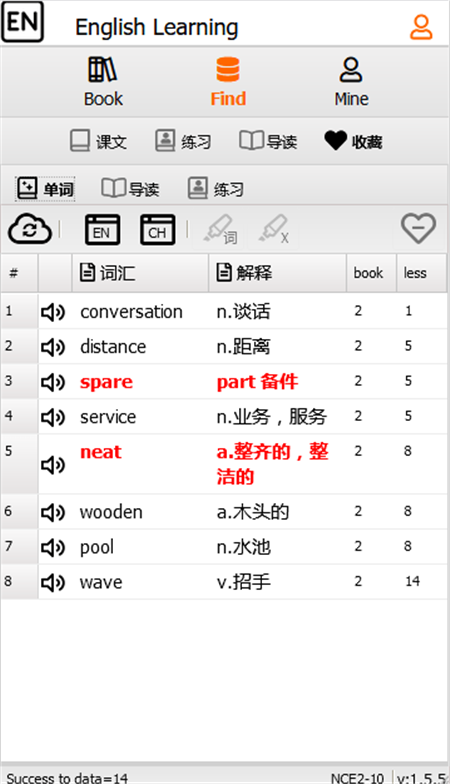Click row number 8 header
This screenshot has width=450, height=784.
point(19,582)
